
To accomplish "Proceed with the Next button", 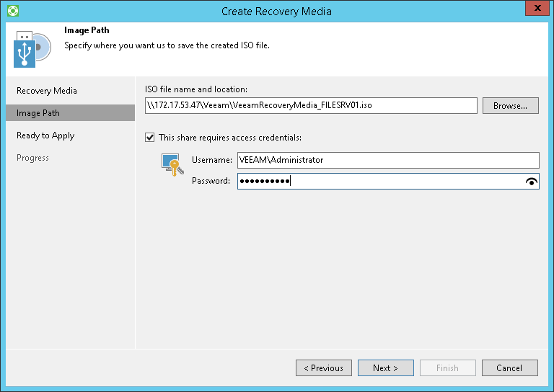I will pos(386,368).
